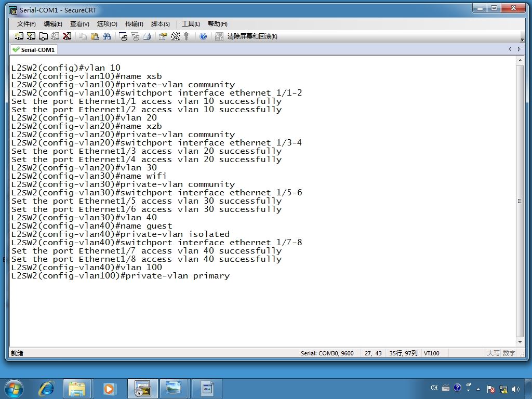Click the 'name guest' terminal line
Screen dimensions: 532x399
(91, 226)
